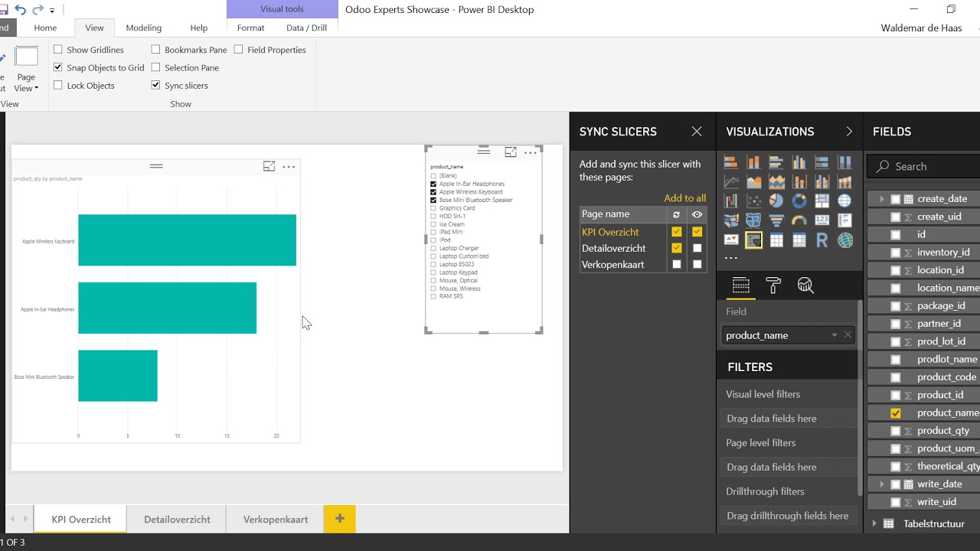Select the stacked bar chart visualization

pyautogui.click(x=730, y=161)
